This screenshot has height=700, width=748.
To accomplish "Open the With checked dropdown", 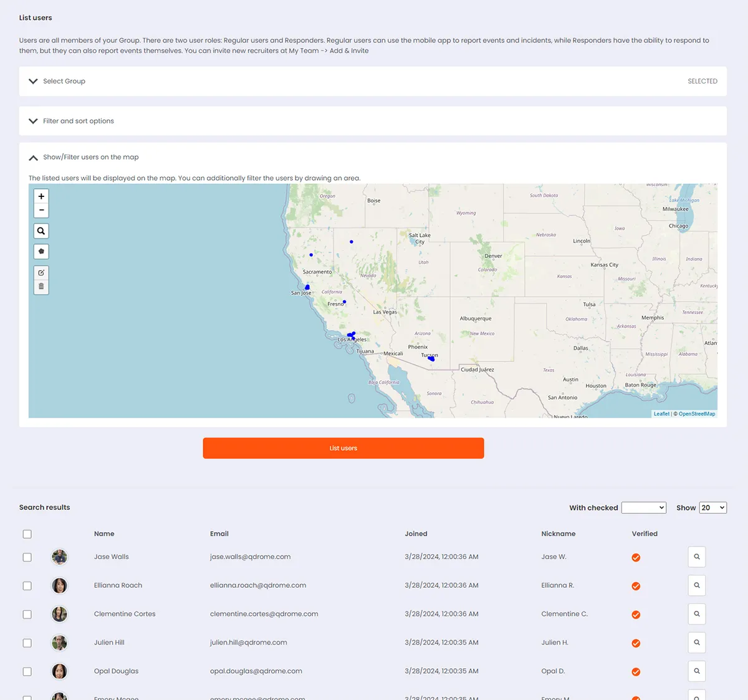I will [x=643, y=508].
